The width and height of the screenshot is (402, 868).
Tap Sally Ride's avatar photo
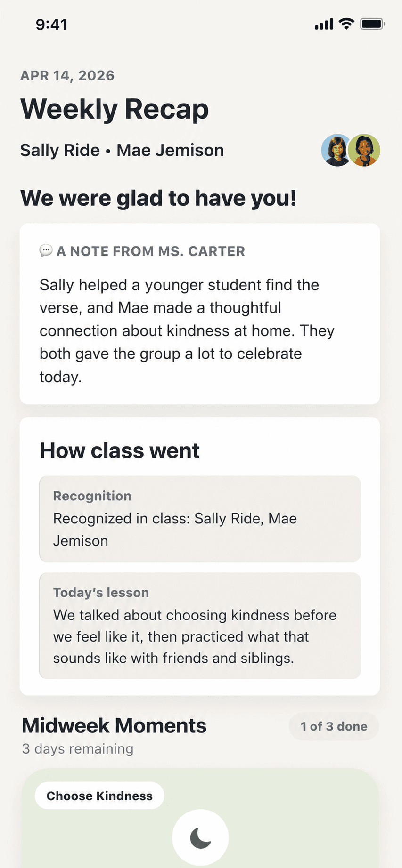[336, 150]
